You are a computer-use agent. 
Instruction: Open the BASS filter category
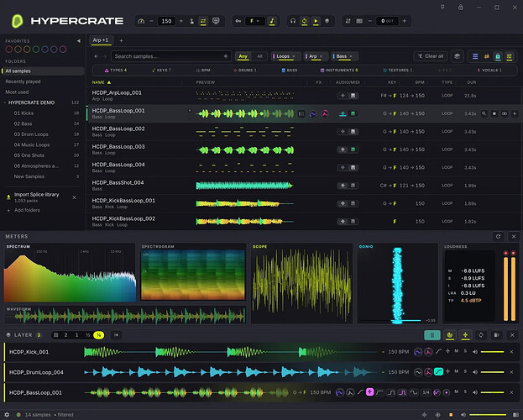[x=289, y=71]
